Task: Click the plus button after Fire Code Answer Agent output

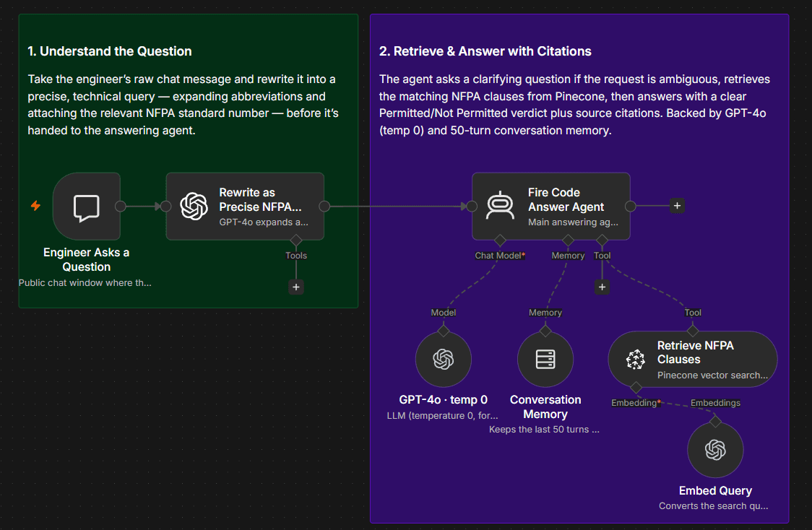Action: 677,206
